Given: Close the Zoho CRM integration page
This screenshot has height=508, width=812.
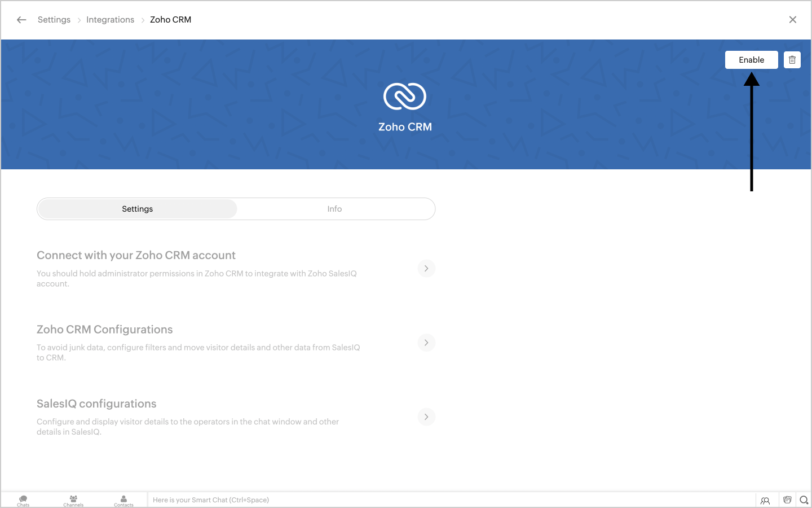Looking at the screenshot, I should coord(793,20).
